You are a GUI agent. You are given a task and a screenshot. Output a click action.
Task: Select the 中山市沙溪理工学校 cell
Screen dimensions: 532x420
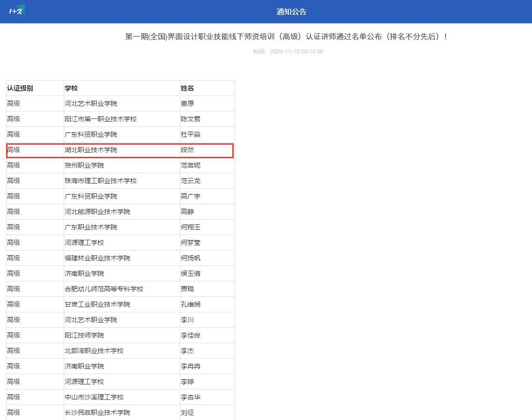94,397
